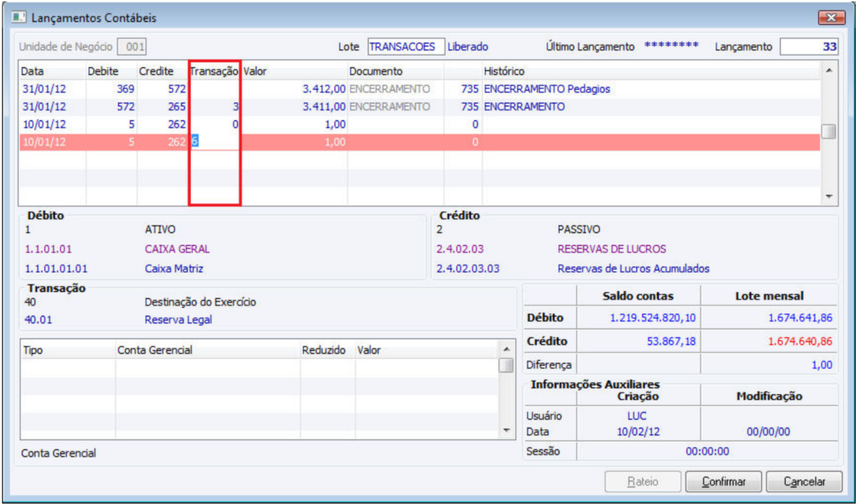Click creation date 10/02/12
The height and width of the screenshot is (504, 856).
[639, 432]
